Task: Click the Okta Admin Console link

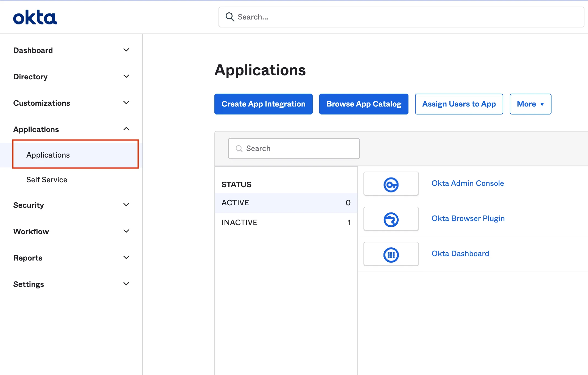Action: pos(468,183)
